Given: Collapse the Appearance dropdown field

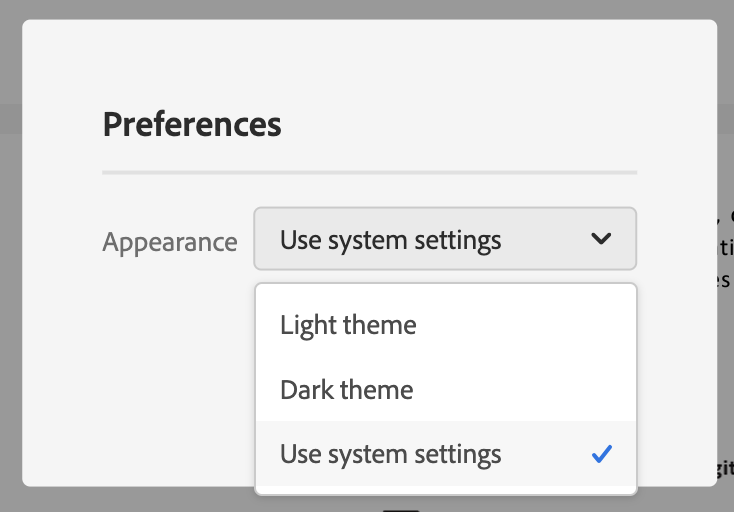Looking at the screenshot, I should [x=445, y=239].
